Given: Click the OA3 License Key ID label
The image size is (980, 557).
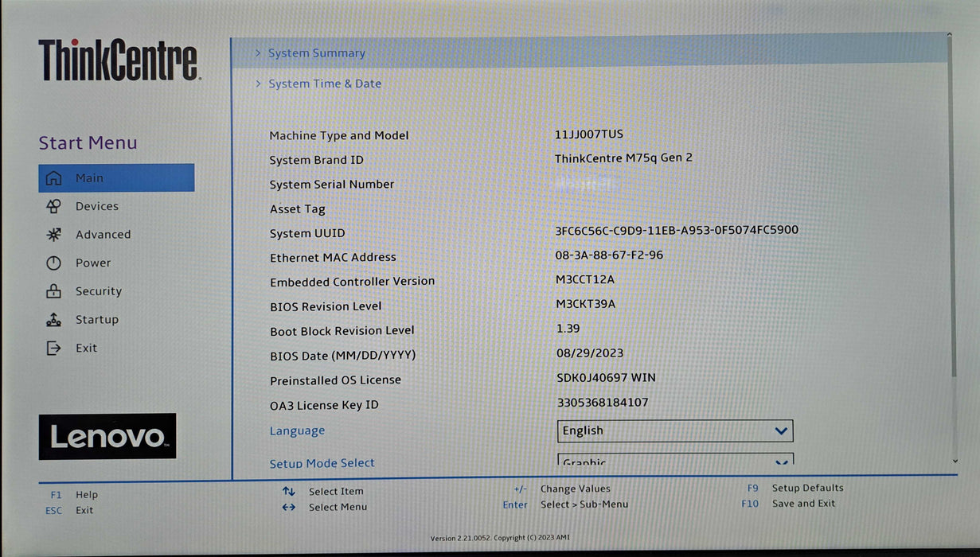Looking at the screenshot, I should click(324, 405).
